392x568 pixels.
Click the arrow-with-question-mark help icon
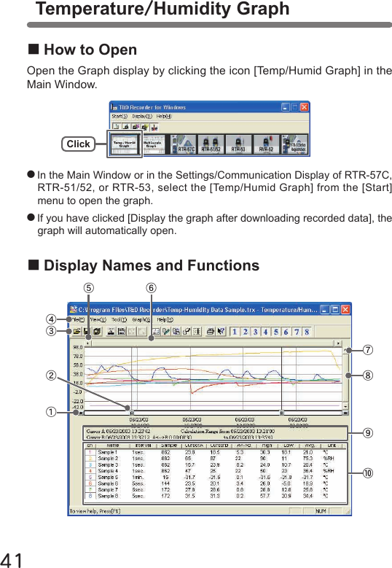(221, 331)
